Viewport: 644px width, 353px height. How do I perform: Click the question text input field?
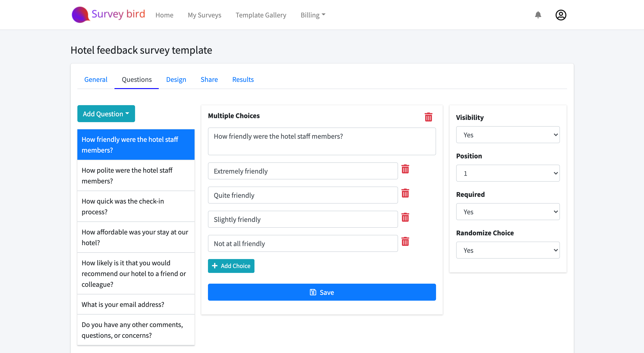pos(322,141)
